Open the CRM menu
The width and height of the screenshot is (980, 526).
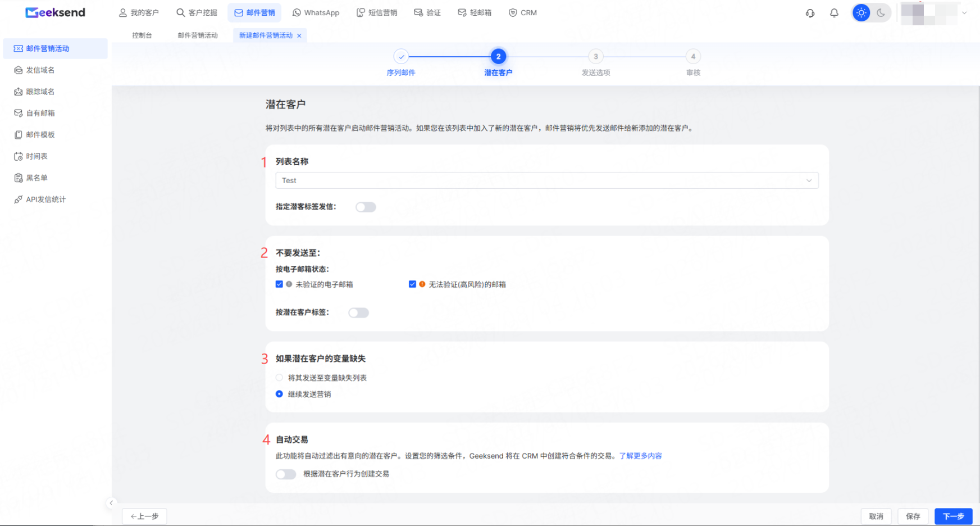[523, 12]
